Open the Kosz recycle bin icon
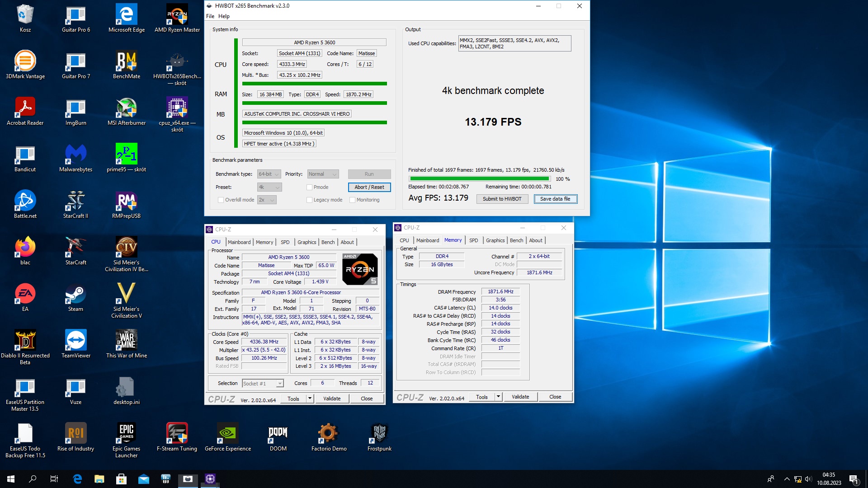This screenshot has height=488, width=868. pyautogui.click(x=25, y=19)
